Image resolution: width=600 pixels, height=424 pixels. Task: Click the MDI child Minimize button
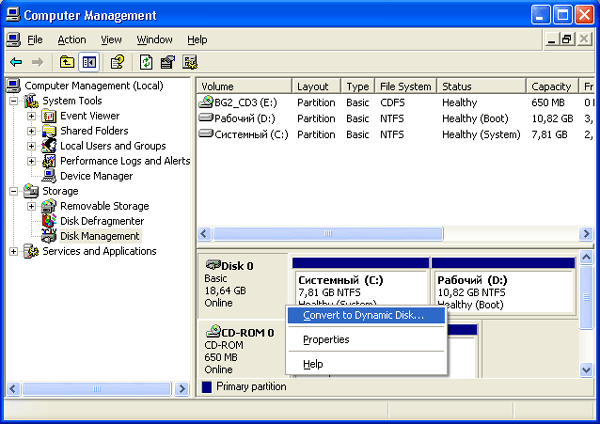point(551,39)
